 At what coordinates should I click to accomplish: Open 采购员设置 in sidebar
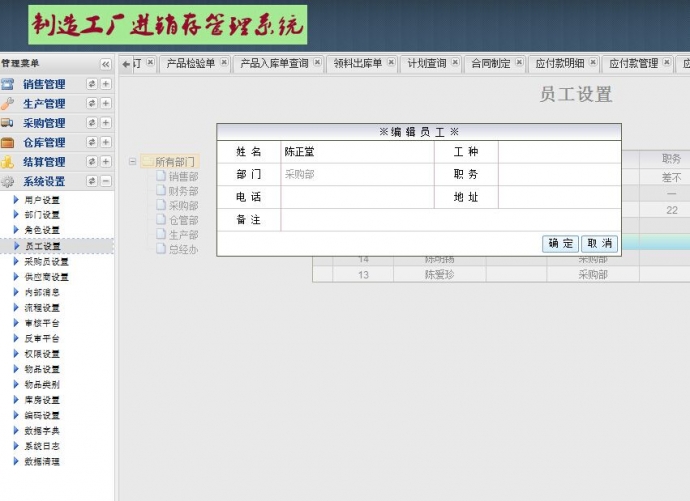[x=46, y=262]
